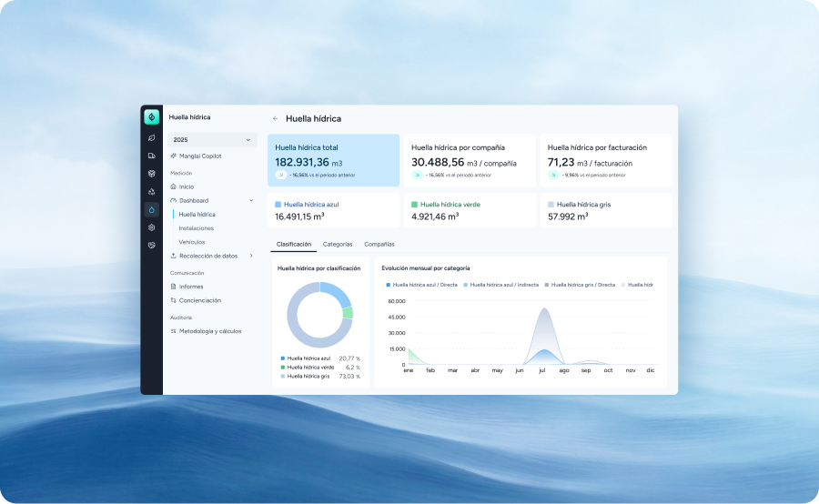This screenshot has width=819, height=504.
Task: Click the 73,03 % value in the donut legend
Action: 349,376
